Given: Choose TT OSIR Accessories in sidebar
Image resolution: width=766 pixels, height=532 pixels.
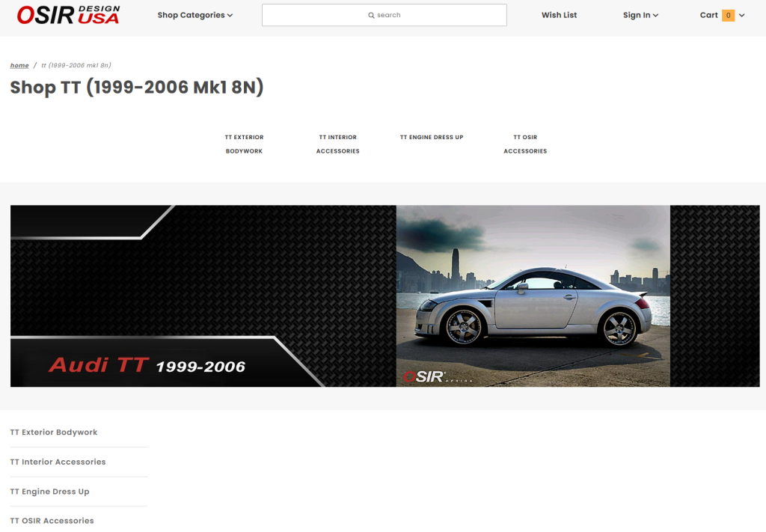Looking at the screenshot, I should 52,521.
